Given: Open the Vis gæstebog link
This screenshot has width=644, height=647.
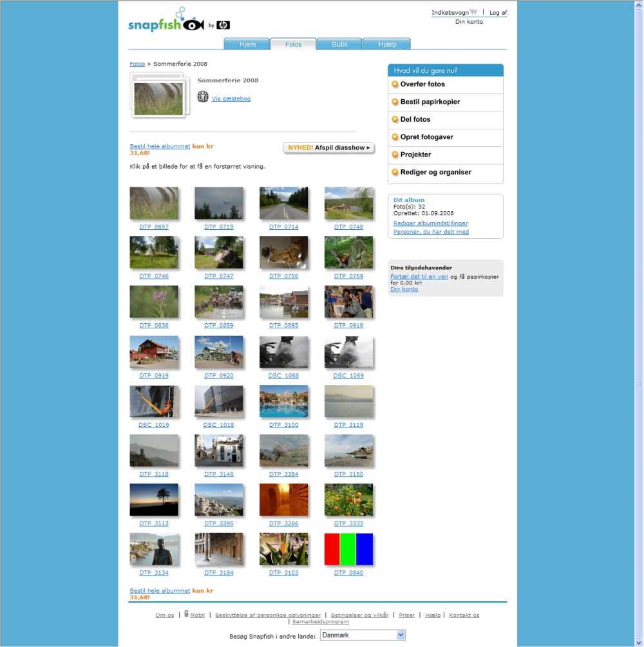Looking at the screenshot, I should point(231,98).
